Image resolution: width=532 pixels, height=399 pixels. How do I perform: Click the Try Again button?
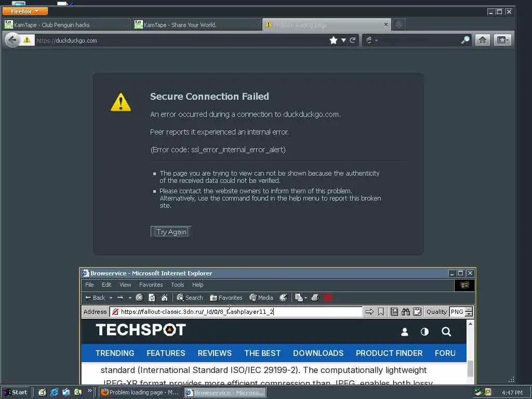pos(171,232)
